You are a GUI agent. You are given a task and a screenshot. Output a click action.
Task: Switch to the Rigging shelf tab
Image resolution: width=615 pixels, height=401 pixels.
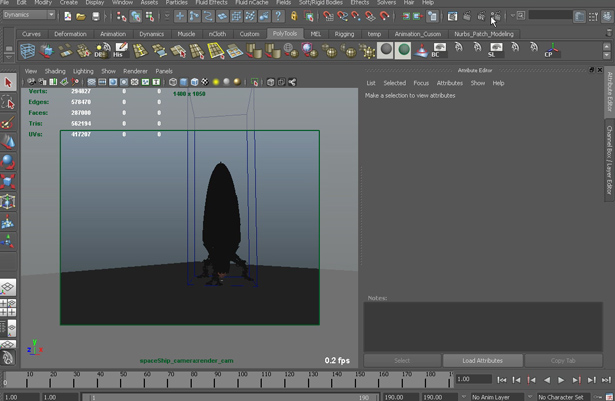344,34
